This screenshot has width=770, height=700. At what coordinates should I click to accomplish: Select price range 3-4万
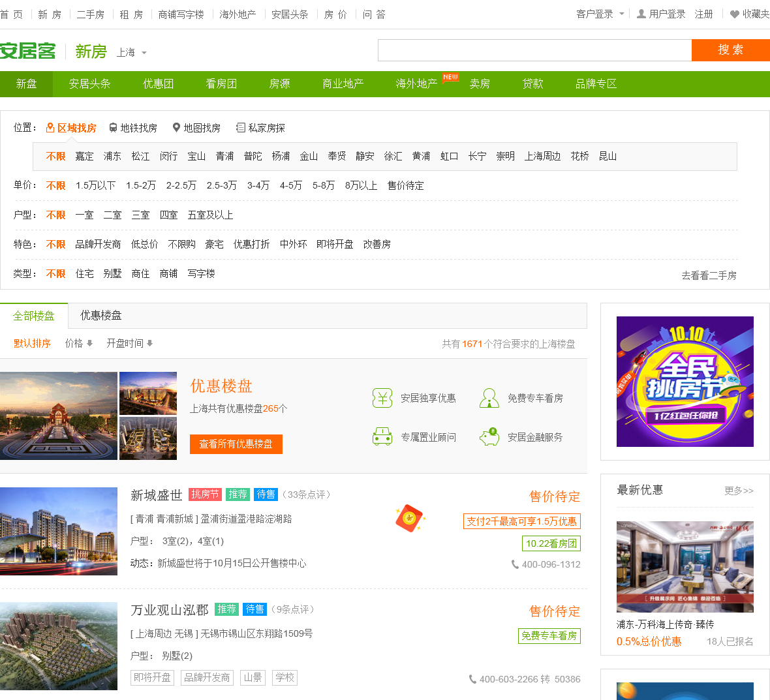(258, 185)
